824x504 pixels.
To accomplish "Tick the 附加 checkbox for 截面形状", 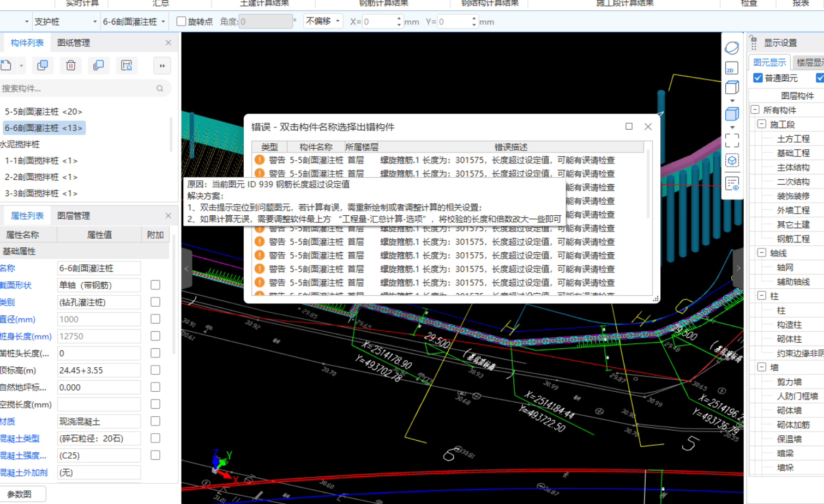I will click(x=155, y=285).
